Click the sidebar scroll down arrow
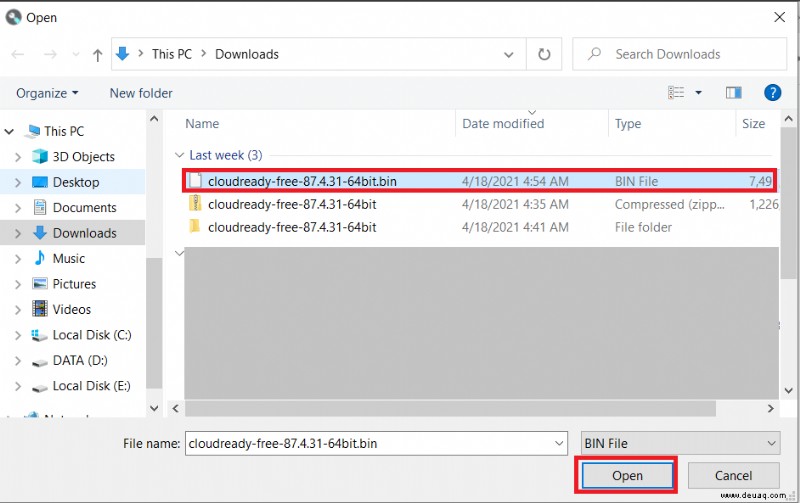Viewport: 800px width, 503px height. pos(154,408)
